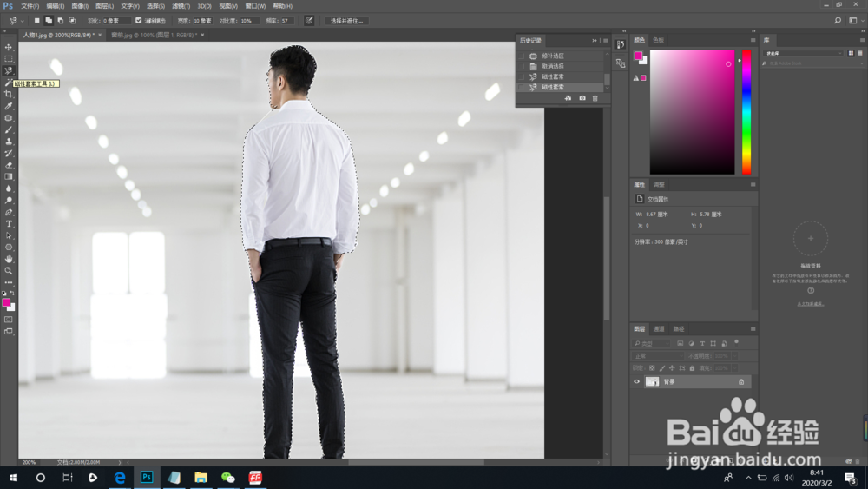Switch to the 路径 tab

coord(679,329)
